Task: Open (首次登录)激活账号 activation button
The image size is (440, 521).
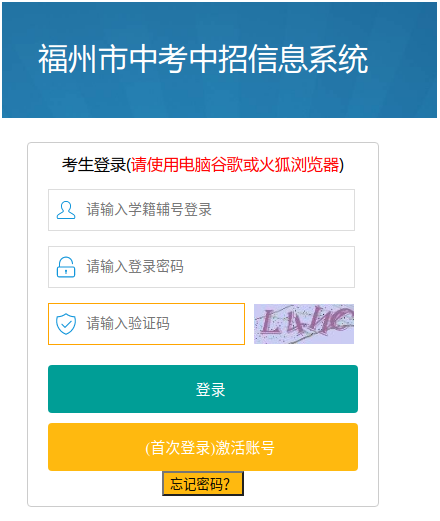Action: (203, 447)
